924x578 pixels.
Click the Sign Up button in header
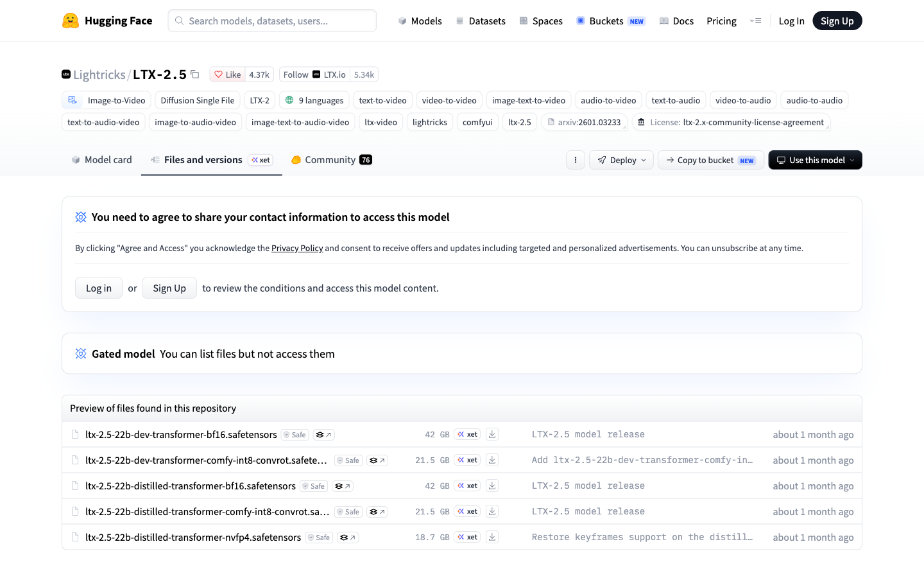[837, 21]
